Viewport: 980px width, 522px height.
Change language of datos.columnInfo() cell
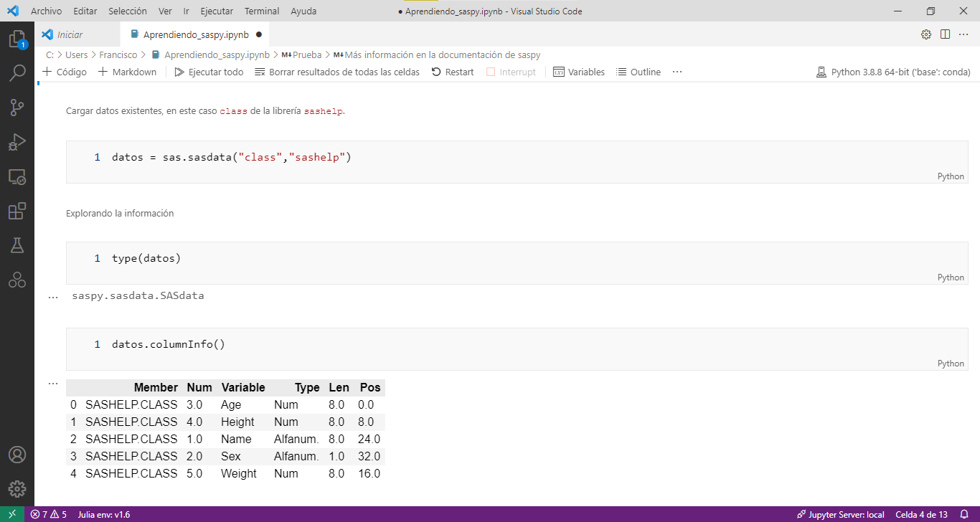951,364
